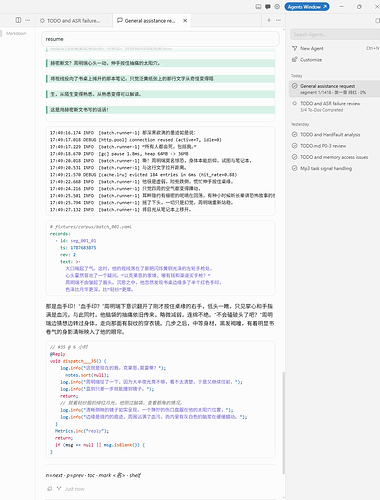Switch to TODO and ASR failure tab
Screen dimensions: 380x500
tap(70, 21)
